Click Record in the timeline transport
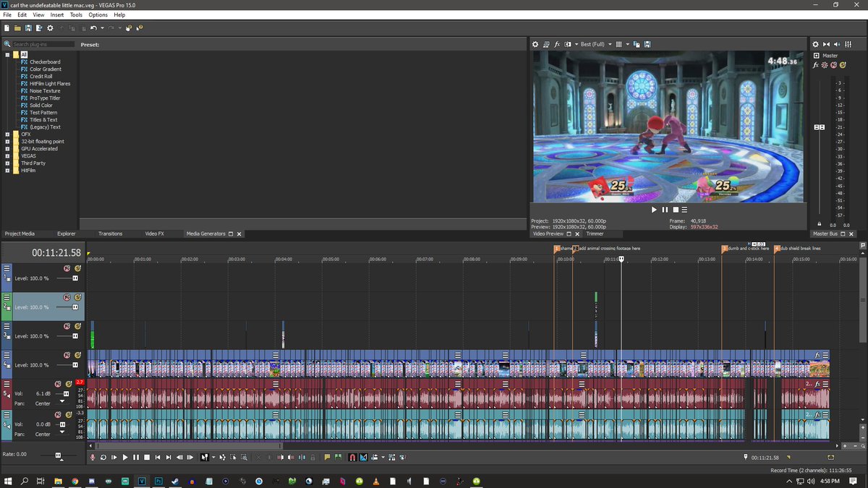The image size is (868, 488). point(93,457)
